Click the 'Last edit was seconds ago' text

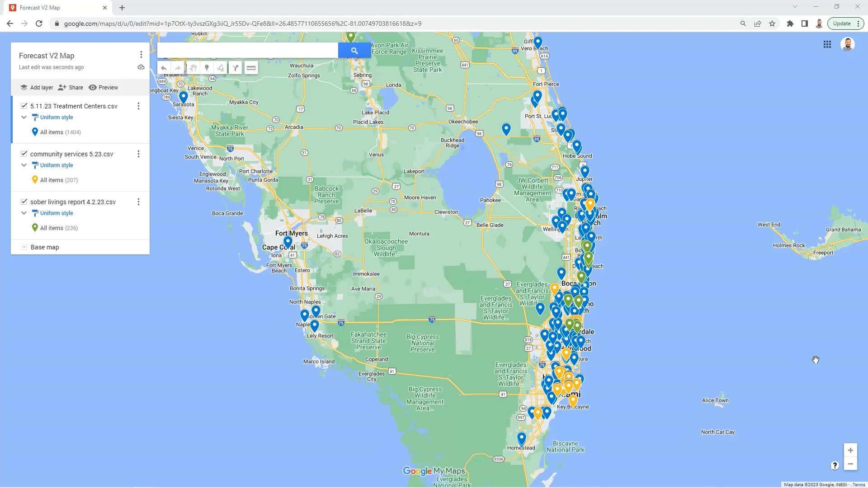pos(51,67)
